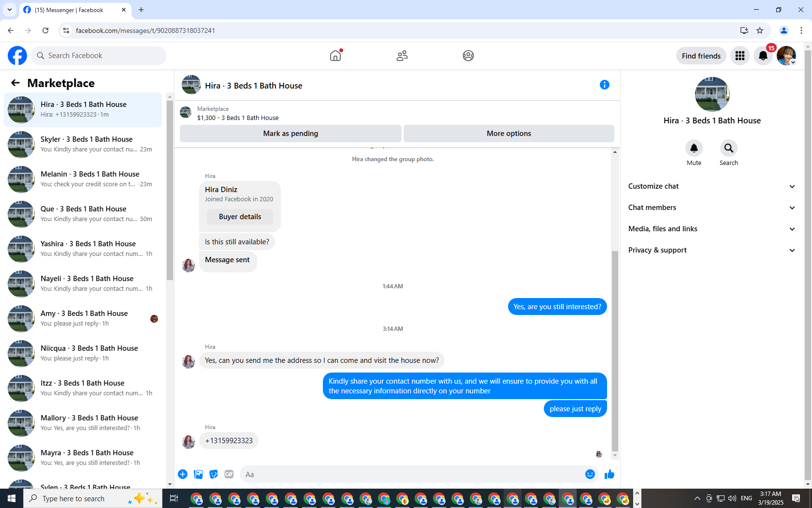Open the Amy 3 Beds conversation
This screenshot has width=812, height=508.
(x=83, y=319)
